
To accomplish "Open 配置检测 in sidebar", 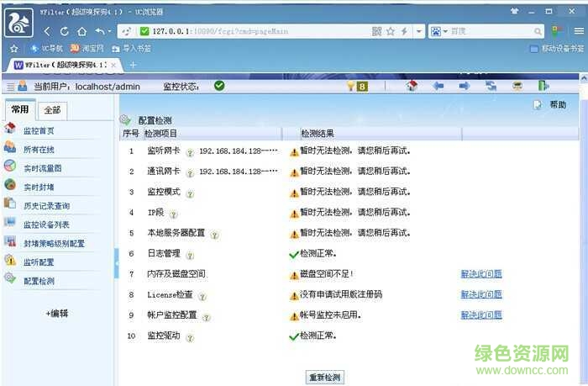I will 39,281.
